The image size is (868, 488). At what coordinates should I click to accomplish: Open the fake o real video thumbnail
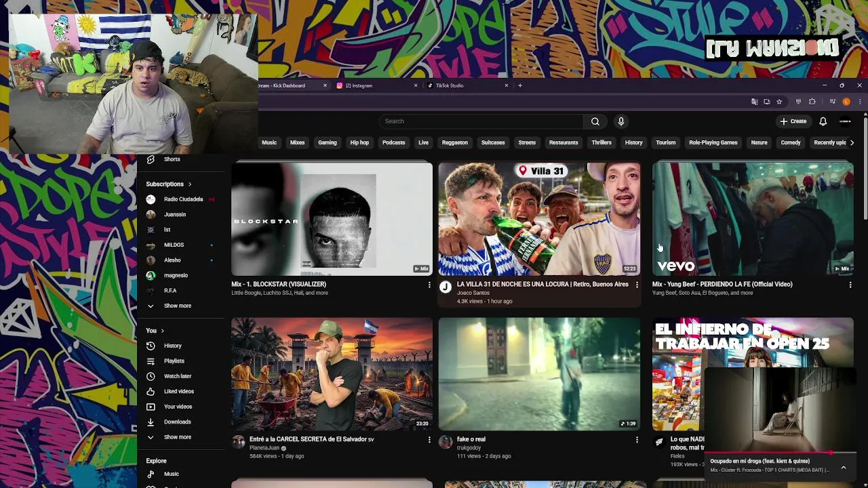click(539, 373)
